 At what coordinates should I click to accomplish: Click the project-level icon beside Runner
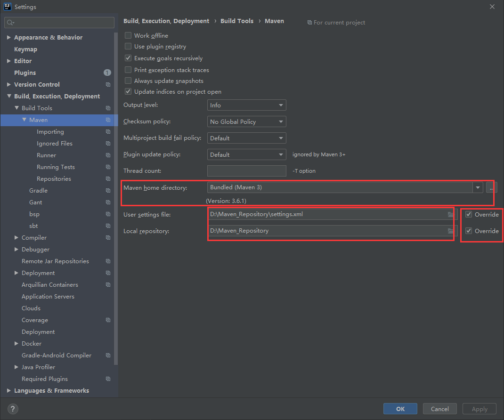108,155
